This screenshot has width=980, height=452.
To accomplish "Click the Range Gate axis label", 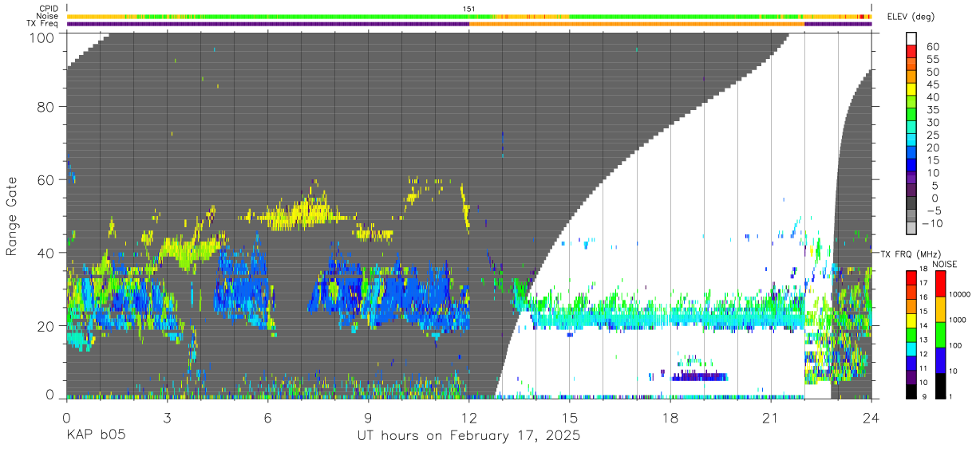I will (13, 216).
